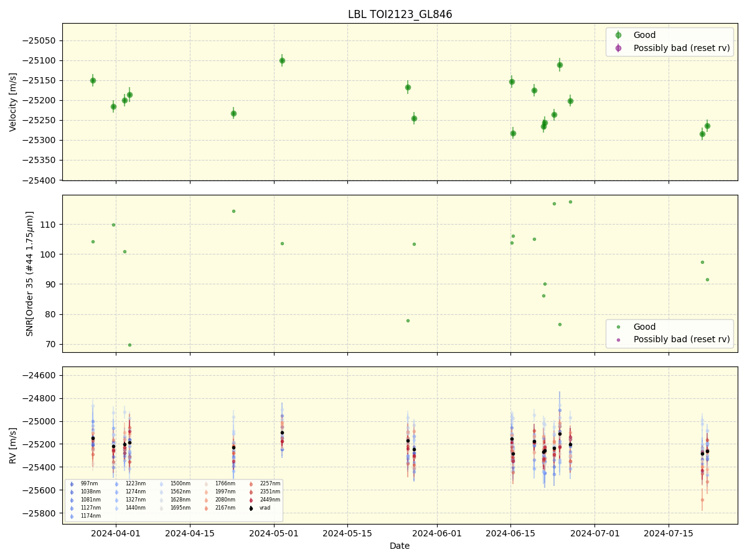Select the 2449nm dark red marker

click(x=251, y=500)
